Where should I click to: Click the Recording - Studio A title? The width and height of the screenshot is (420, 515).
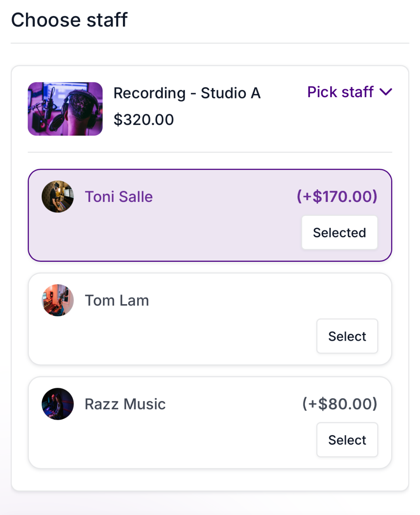187,93
